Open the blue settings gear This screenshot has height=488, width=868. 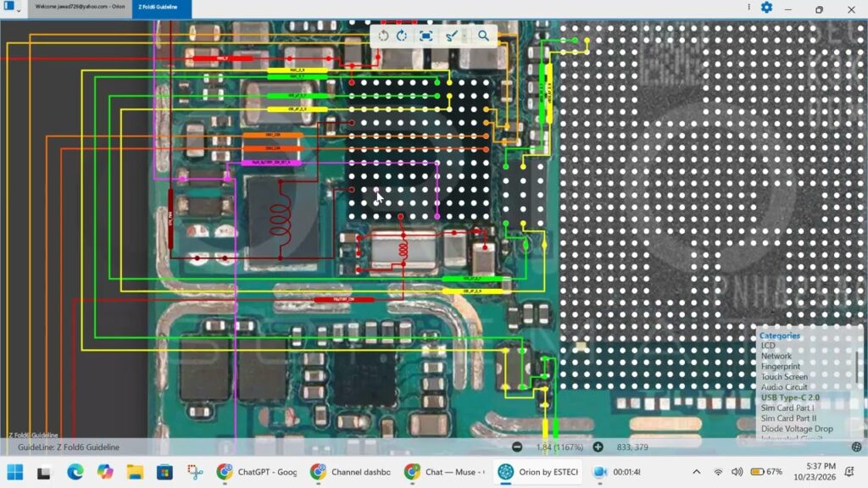tap(766, 8)
